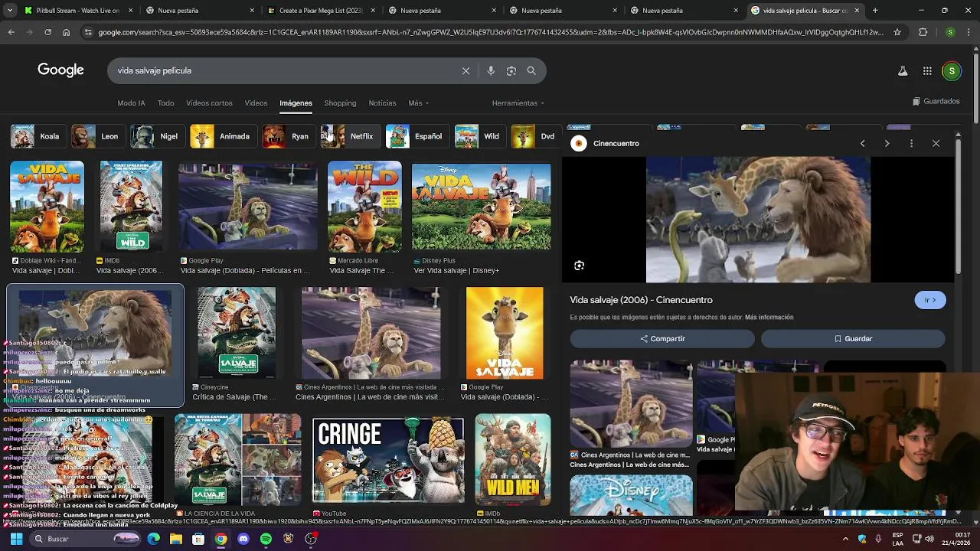Screen dimensions: 980x551
Task: Open the Guardados saved items link
Action: pos(936,101)
